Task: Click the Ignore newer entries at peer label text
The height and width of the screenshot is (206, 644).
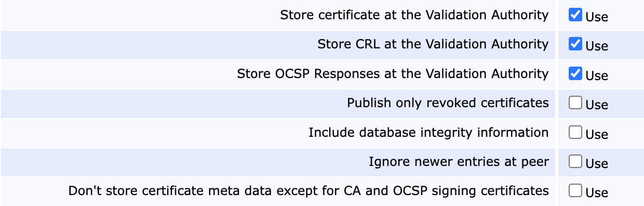Action: tap(459, 162)
